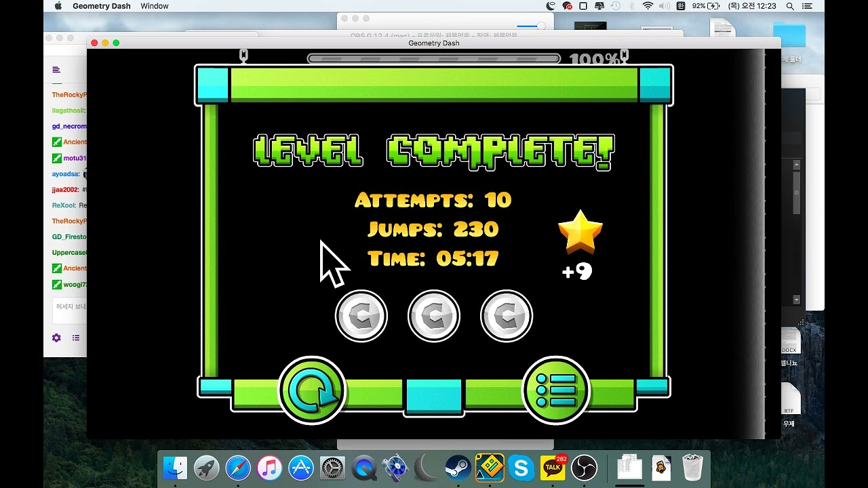Click the Time: 05:17 stat text
This screenshot has width=868, height=488.
(433, 258)
